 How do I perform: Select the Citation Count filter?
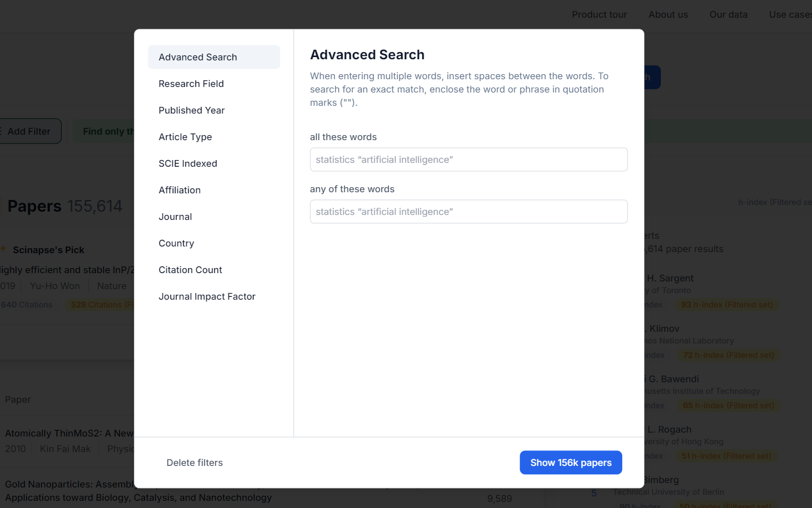190,270
